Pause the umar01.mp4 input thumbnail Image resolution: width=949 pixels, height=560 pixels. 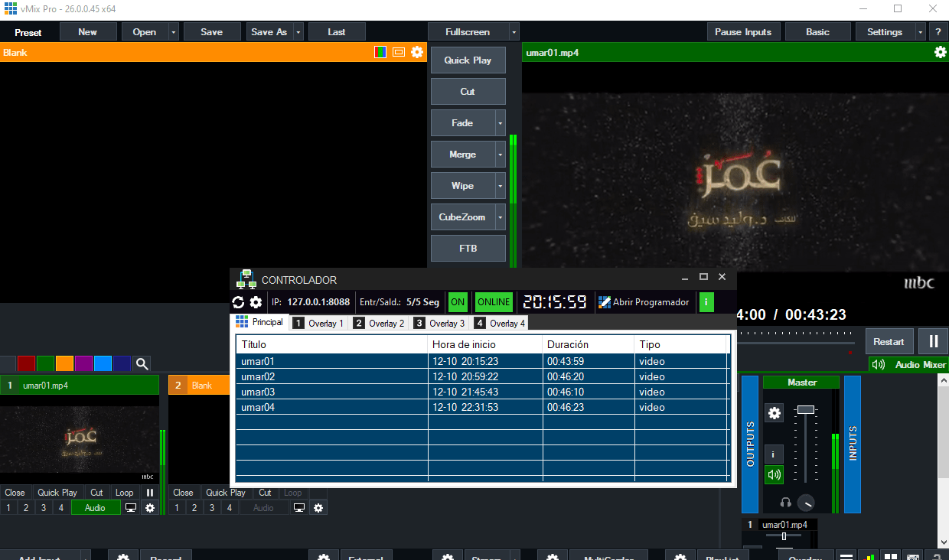tap(150, 493)
